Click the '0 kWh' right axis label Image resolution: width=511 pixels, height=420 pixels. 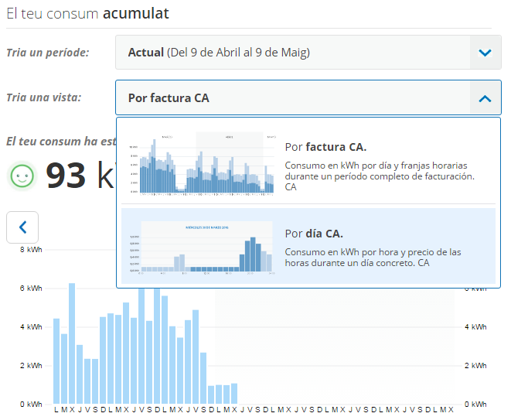pyautogui.click(x=475, y=404)
